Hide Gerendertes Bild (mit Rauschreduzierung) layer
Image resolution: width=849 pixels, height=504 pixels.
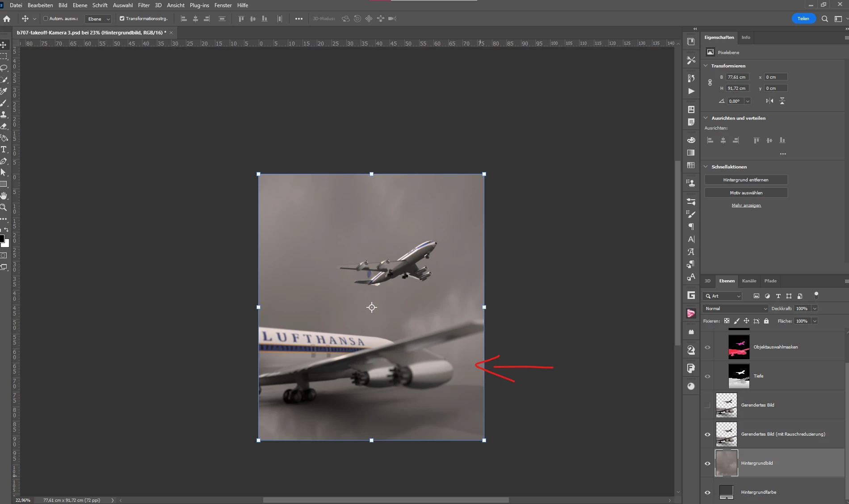pos(707,434)
